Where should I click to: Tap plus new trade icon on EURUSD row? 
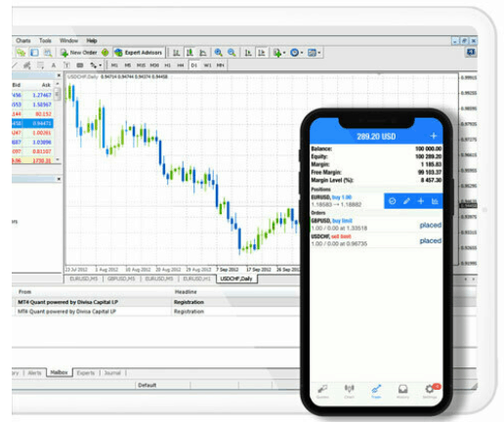[x=421, y=201]
